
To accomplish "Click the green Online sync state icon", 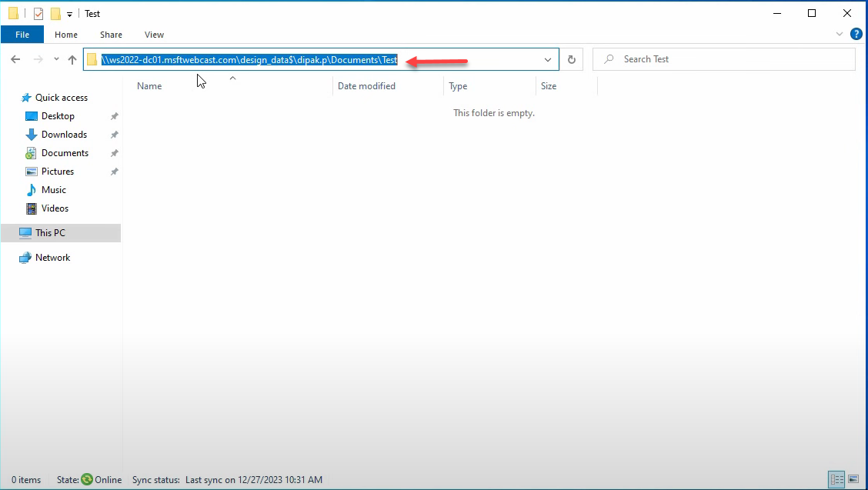I will click(87, 479).
